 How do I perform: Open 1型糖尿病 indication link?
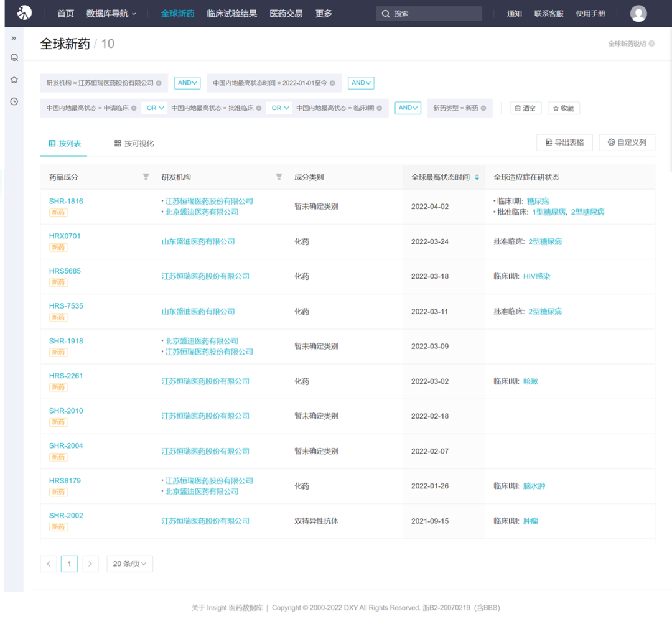tap(549, 212)
